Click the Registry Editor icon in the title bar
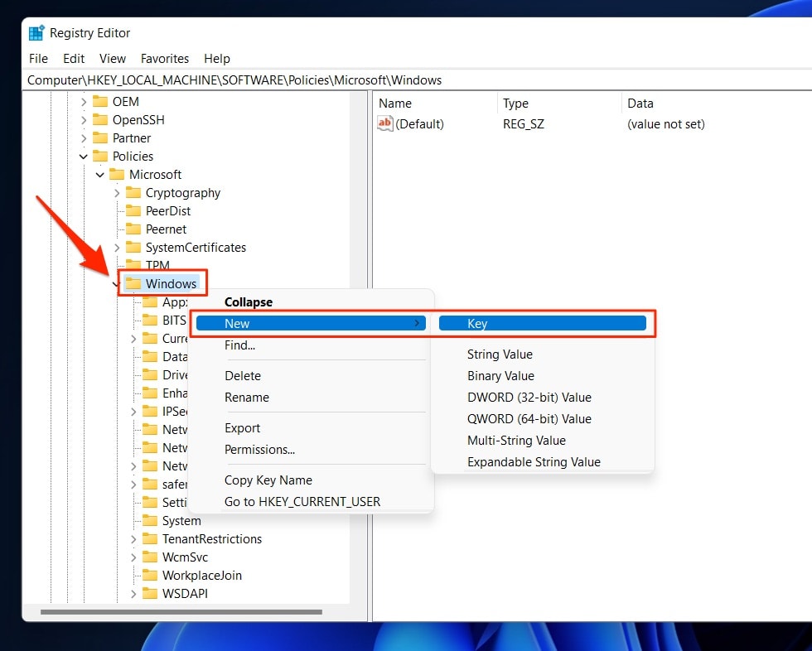812x651 pixels. pyautogui.click(x=36, y=31)
